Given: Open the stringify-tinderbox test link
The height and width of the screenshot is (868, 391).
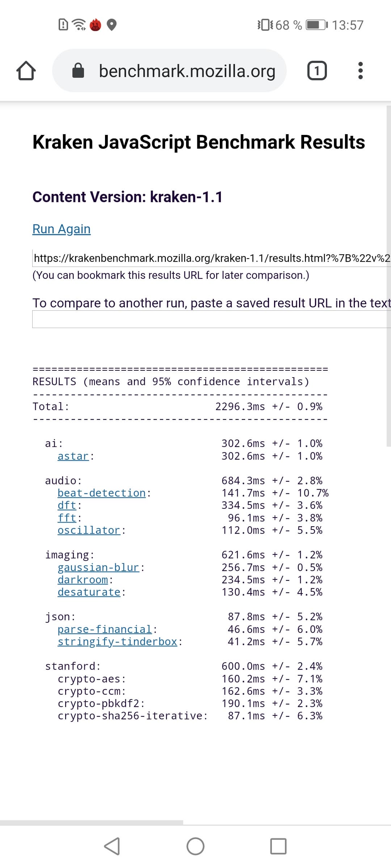Looking at the screenshot, I should (x=117, y=642).
